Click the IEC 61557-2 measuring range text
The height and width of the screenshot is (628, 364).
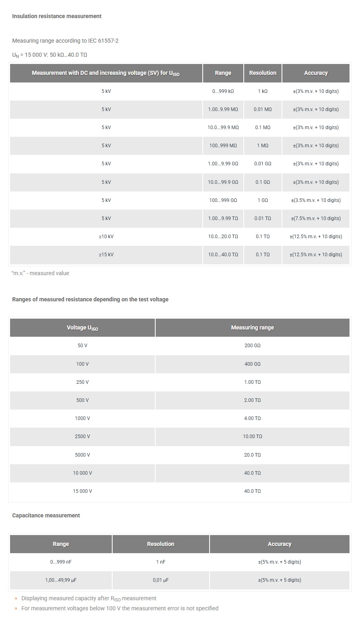65,41
